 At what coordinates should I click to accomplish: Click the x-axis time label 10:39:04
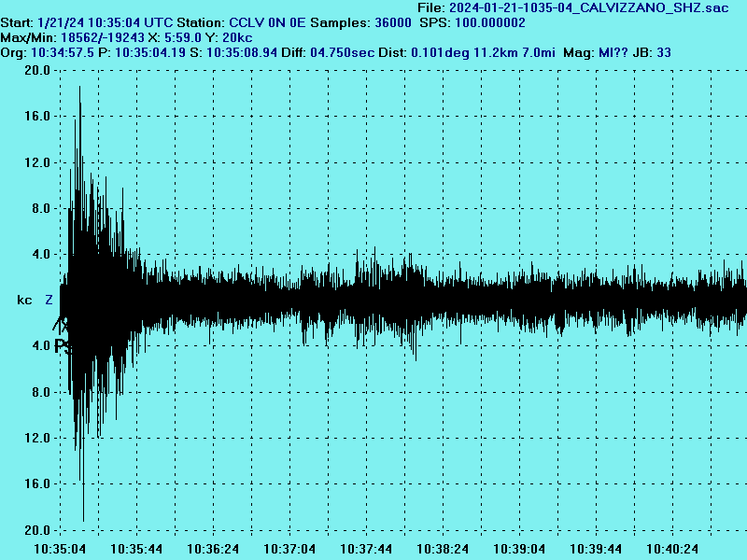pyautogui.click(x=519, y=549)
